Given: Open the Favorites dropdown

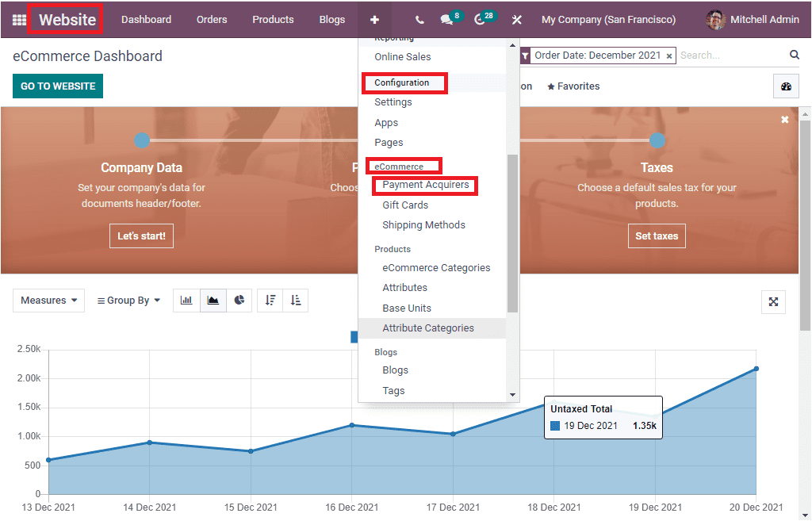Looking at the screenshot, I should point(573,86).
